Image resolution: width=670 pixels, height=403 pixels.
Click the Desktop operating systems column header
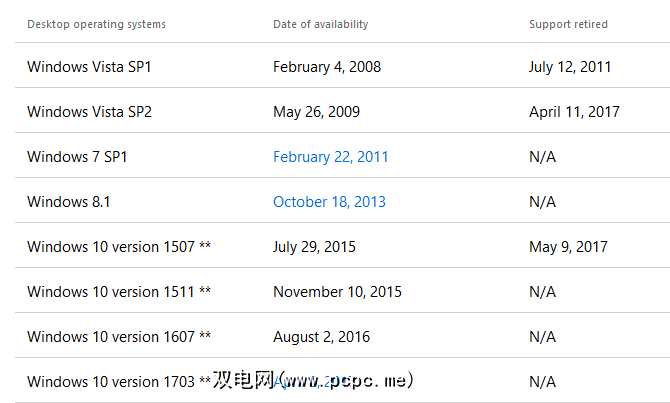tap(96, 24)
